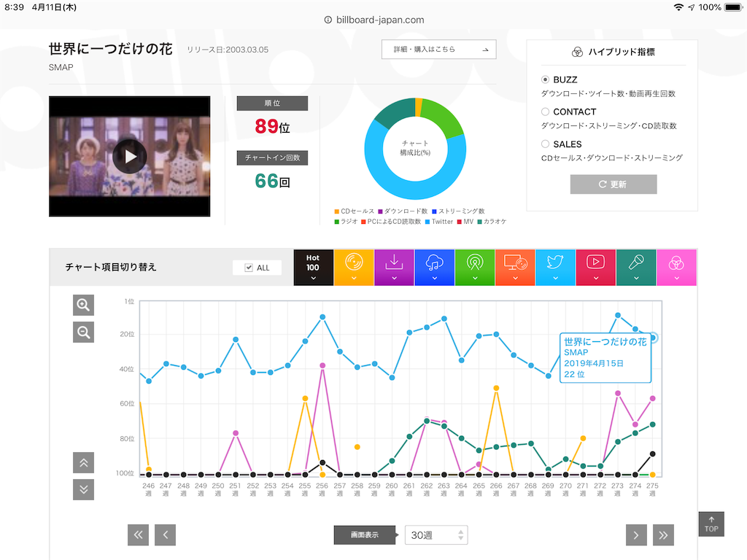Viewport: 747px width, 560px height.
Task: Expand the green radio tab chevron
Action: [475, 278]
